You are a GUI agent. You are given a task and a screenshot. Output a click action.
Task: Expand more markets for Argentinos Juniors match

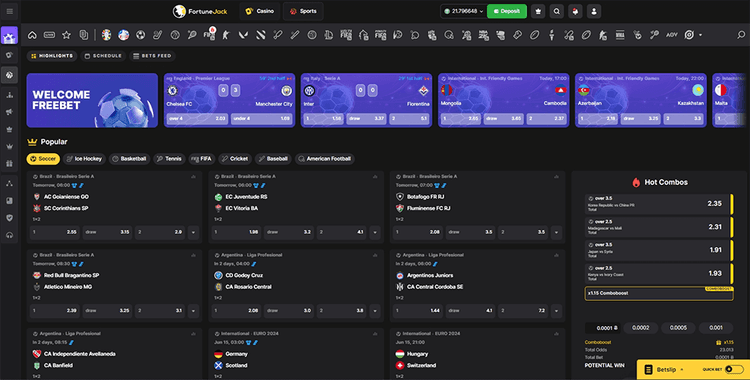tap(556, 311)
